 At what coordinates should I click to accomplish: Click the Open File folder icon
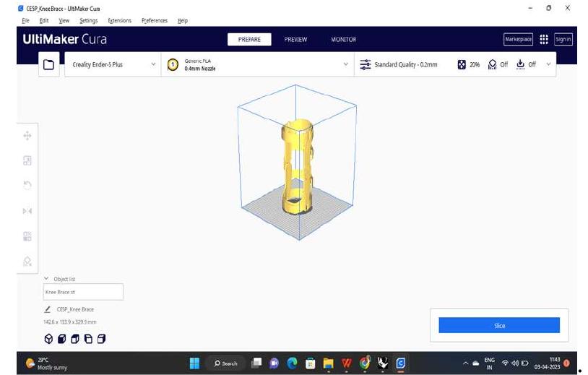point(48,64)
